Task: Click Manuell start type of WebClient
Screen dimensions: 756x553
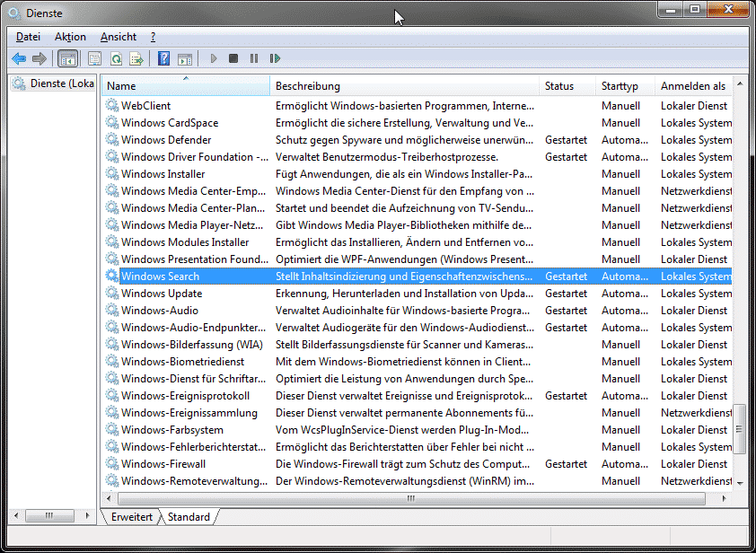Action: coord(621,106)
